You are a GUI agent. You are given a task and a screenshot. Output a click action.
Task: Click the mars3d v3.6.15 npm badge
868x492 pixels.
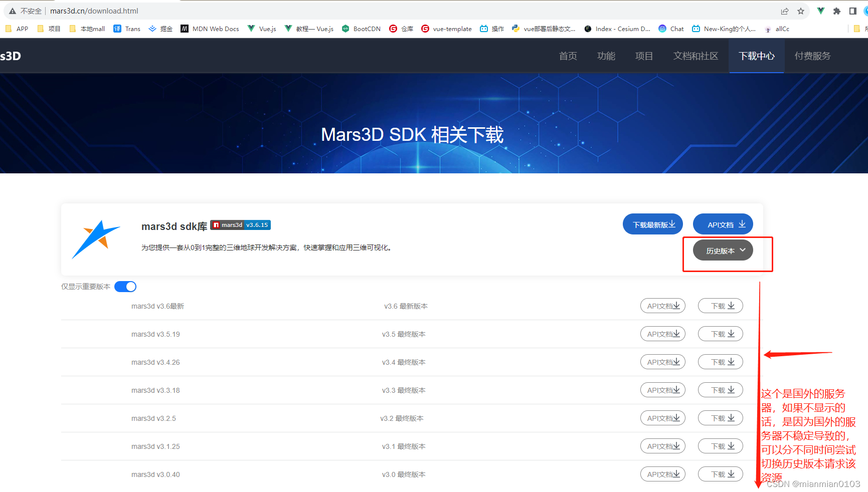tap(241, 225)
